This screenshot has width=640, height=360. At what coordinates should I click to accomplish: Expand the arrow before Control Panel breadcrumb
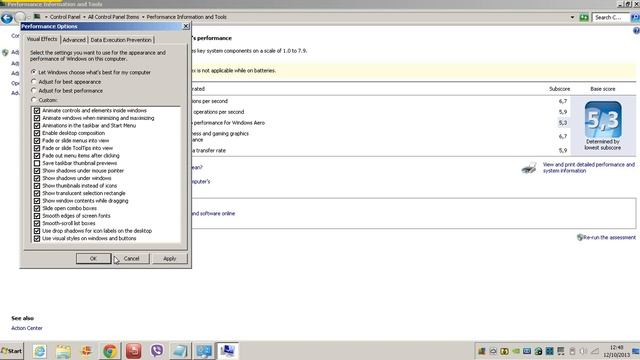click(46, 17)
